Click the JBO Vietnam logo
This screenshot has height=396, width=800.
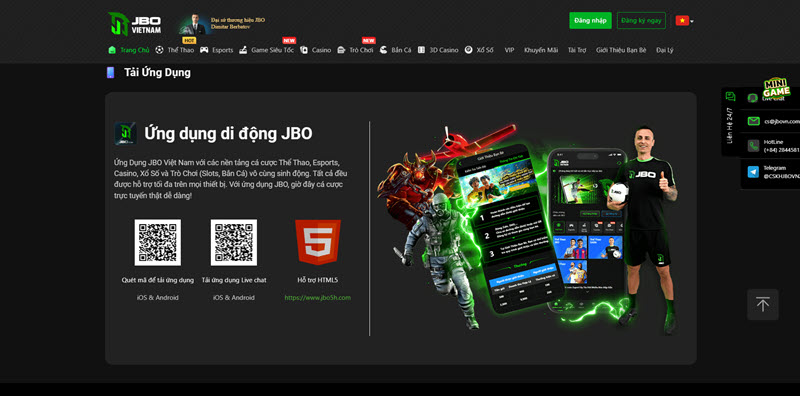(135, 23)
